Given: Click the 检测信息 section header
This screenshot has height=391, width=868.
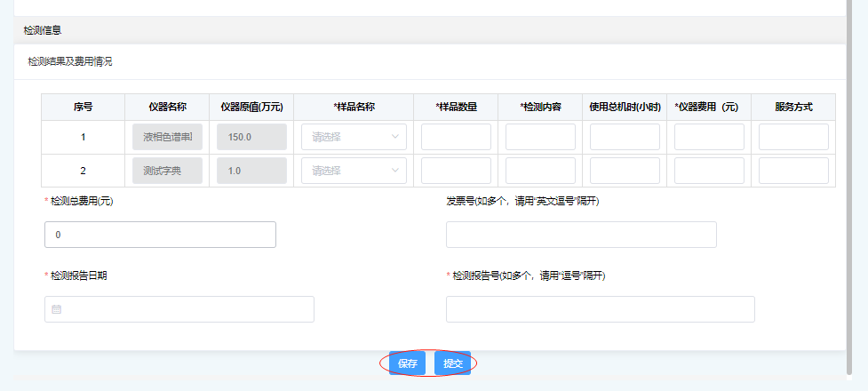Looking at the screenshot, I should pyautogui.click(x=43, y=30).
